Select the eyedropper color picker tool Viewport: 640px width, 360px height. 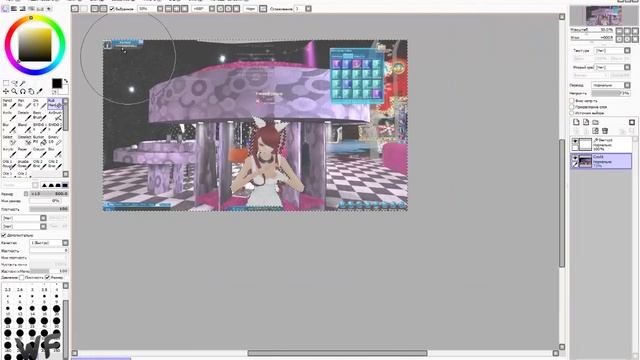coord(39,91)
